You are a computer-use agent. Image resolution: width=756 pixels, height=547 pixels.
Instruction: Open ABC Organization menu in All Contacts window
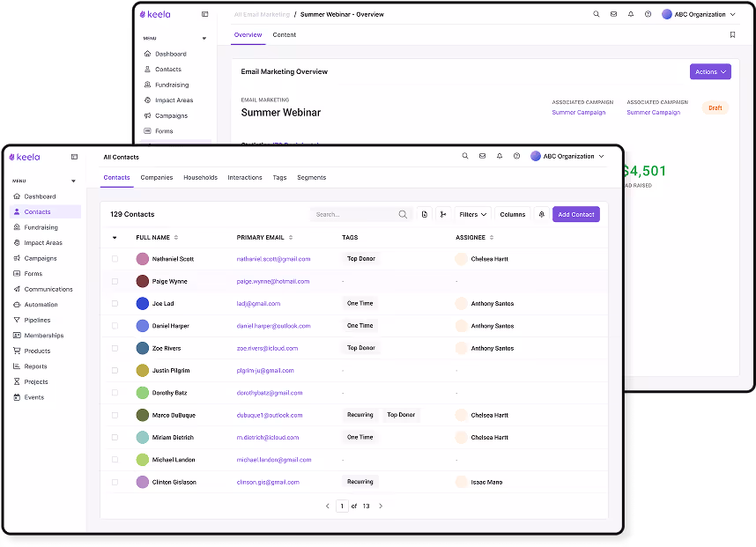567,156
